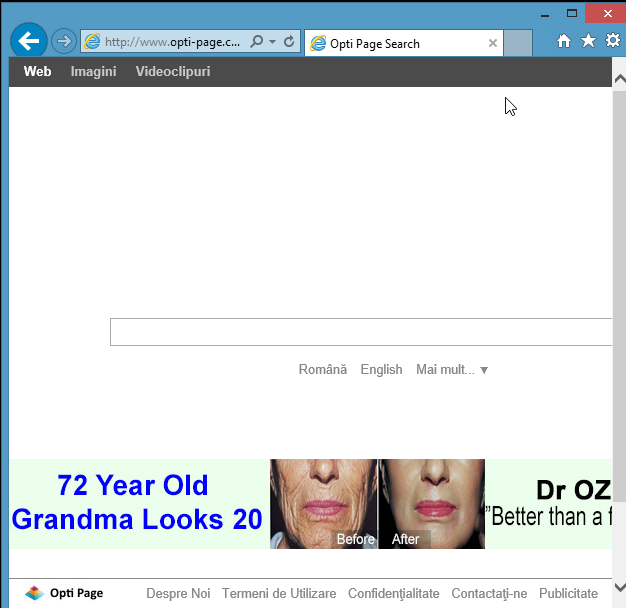The width and height of the screenshot is (626, 608).
Task: Open the Confidențialitate footer link
Action: click(x=394, y=594)
